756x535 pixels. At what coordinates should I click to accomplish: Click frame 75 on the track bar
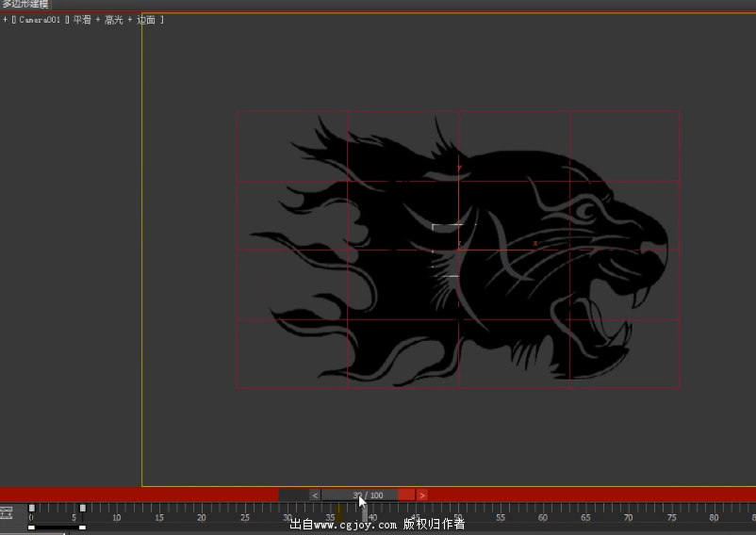671,513
